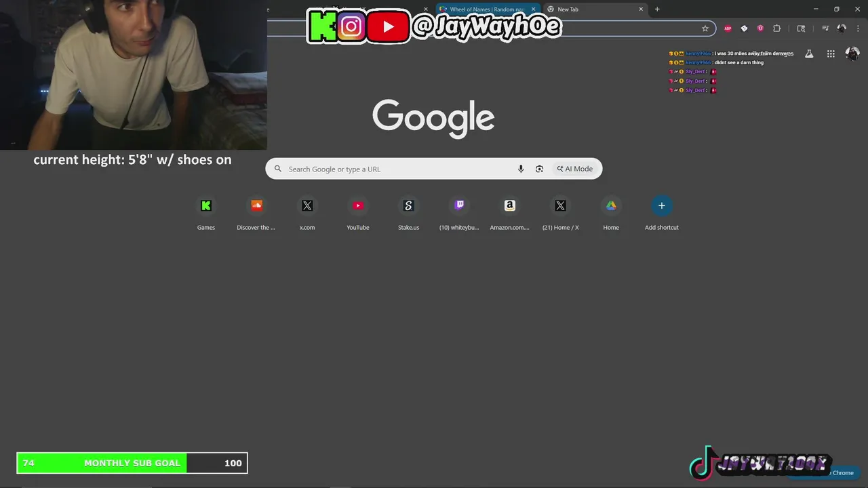Open the Chrome profile avatar in toolbar
Viewport: 868px width, 488px height.
click(x=842, y=28)
